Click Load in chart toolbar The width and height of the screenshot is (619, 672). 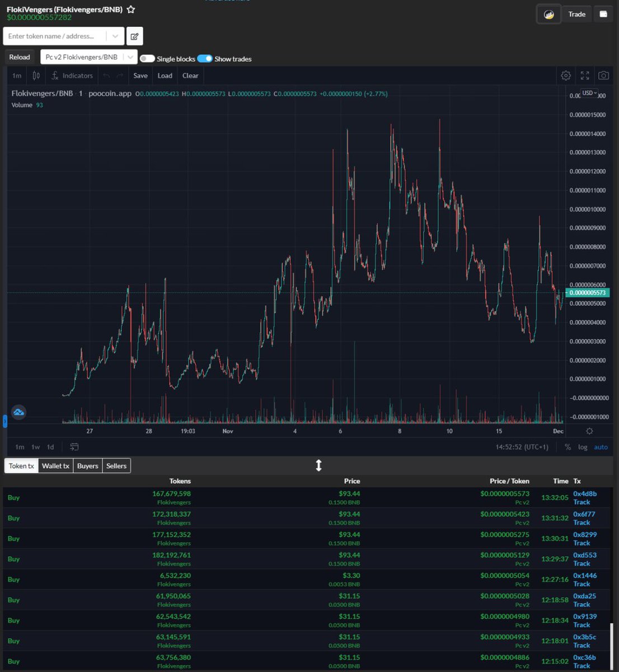pyautogui.click(x=165, y=76)
